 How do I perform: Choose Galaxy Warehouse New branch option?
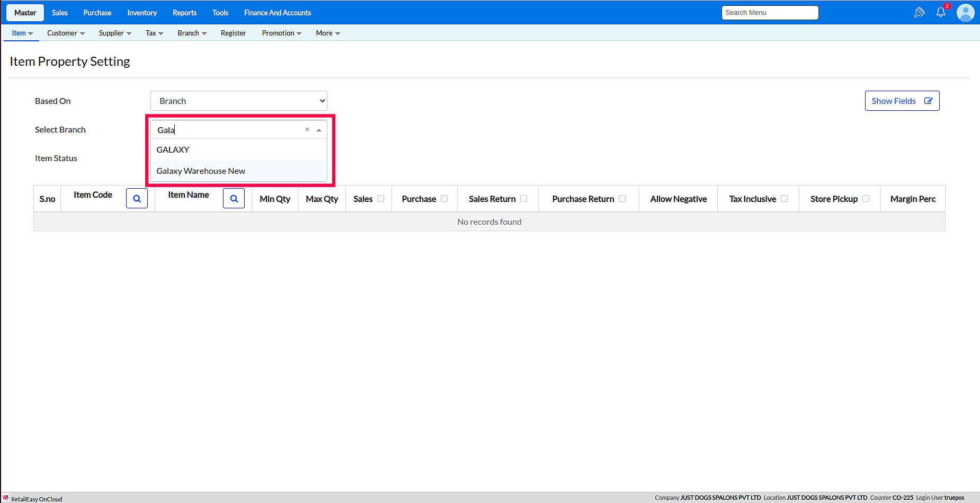[239, 171]
